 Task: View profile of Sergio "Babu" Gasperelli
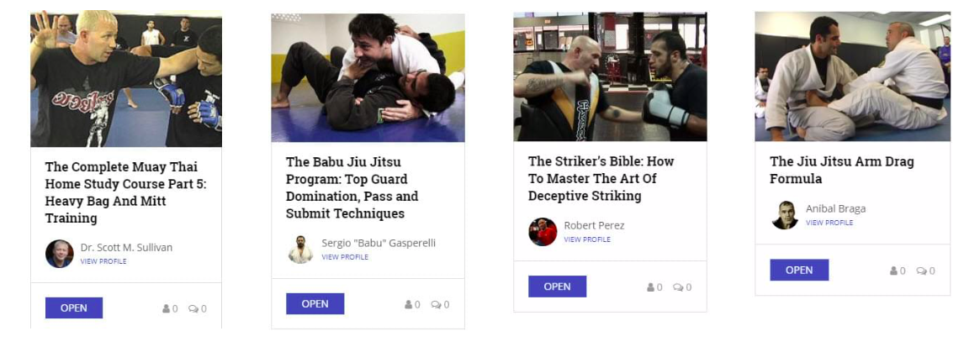pos(345,257)
